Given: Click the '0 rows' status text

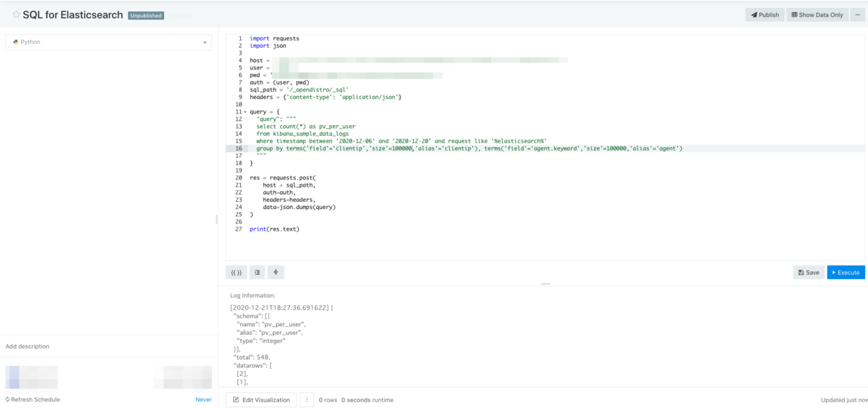Looking at the screenshot, I should [x=328, y=399].
